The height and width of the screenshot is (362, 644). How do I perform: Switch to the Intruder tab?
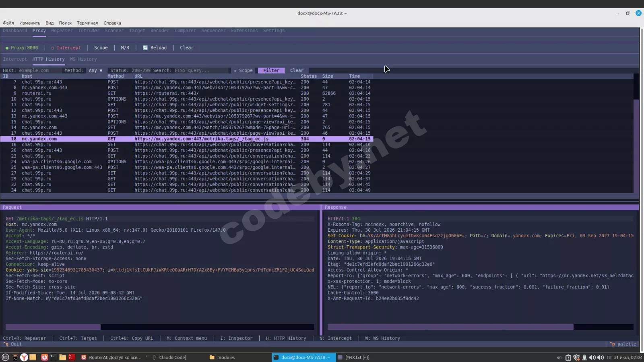[89, 31]
